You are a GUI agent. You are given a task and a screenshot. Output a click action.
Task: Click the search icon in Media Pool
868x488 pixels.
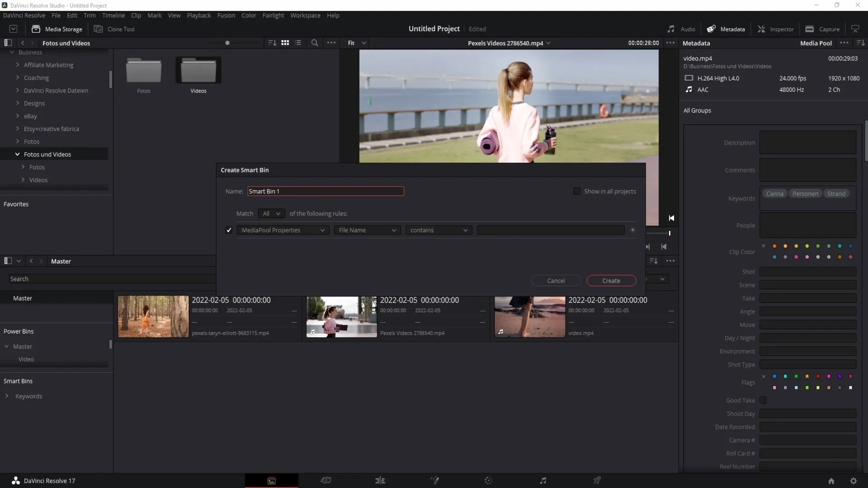coord(314,42)
